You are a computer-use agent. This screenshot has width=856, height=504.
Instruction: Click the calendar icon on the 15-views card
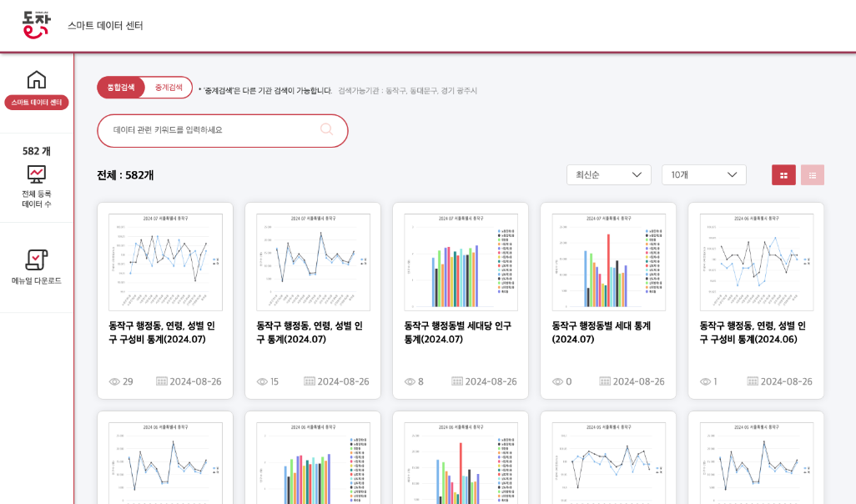(x=310, y=381)
